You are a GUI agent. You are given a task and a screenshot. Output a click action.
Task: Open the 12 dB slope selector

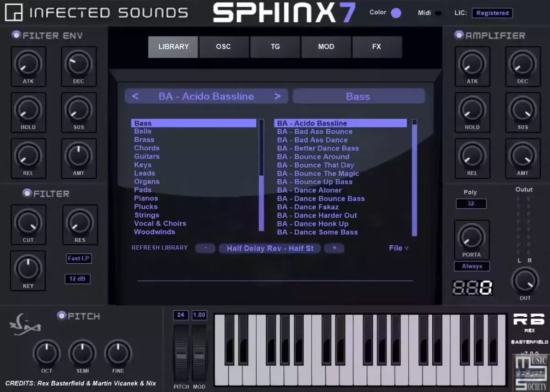pos(77,279)
